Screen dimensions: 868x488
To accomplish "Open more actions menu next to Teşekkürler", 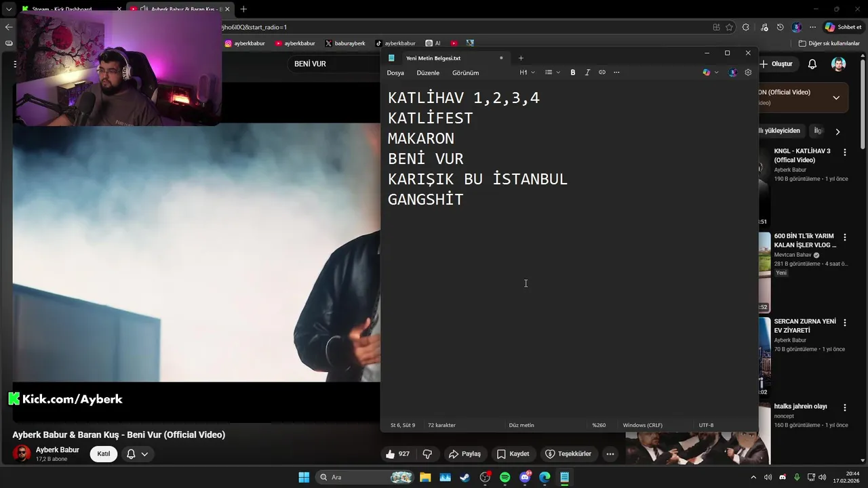I will 610,454.
